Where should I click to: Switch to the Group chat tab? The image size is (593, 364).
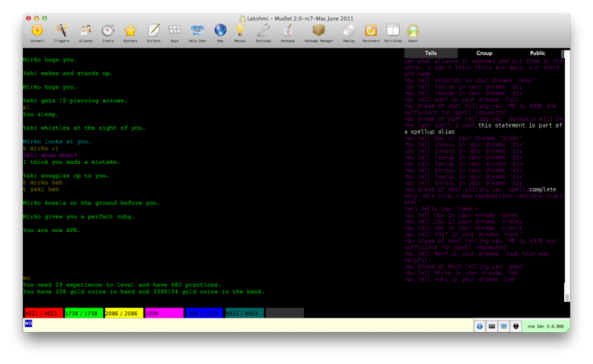click(484, 53)
